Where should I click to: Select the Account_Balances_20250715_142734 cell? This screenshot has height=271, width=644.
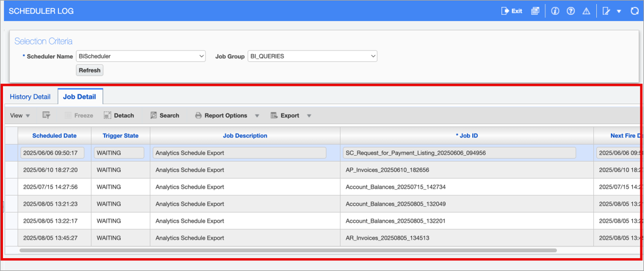pos(467,187)
